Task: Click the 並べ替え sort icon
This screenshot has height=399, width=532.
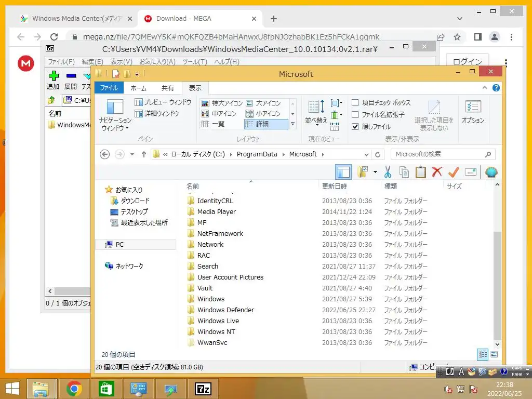Action: point(316,112)
